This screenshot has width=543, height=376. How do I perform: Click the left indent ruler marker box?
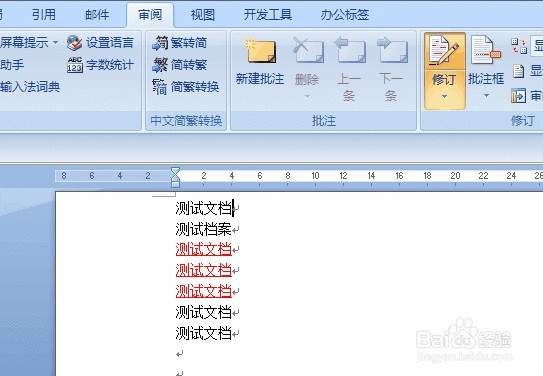tap(175, 184)
